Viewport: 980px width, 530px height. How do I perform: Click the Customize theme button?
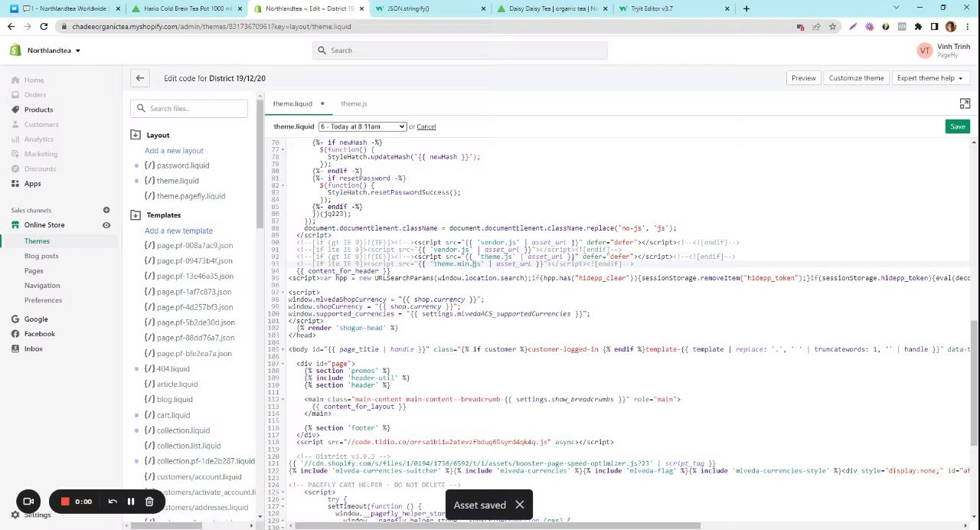(x=856, y=78)
